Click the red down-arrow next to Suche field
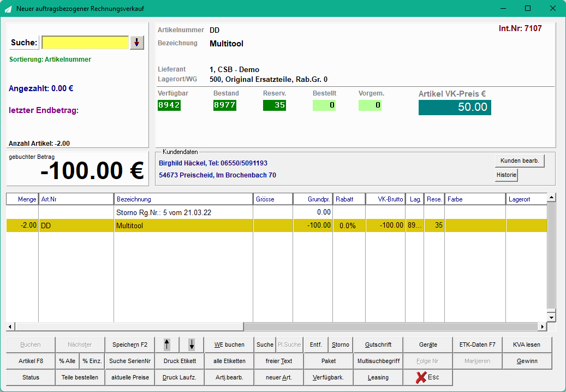The width and height of the screenshot is (566, 392). pyautogui.click(x=137, y=43)
